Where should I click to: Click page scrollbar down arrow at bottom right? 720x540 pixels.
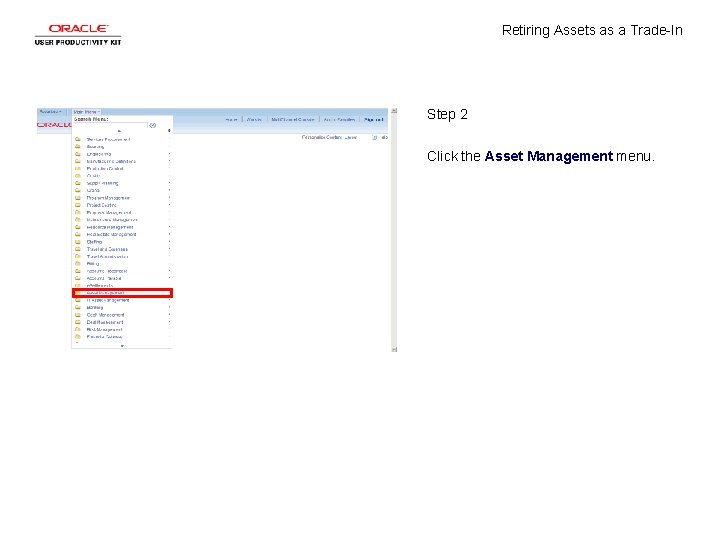tap(394, 349)
